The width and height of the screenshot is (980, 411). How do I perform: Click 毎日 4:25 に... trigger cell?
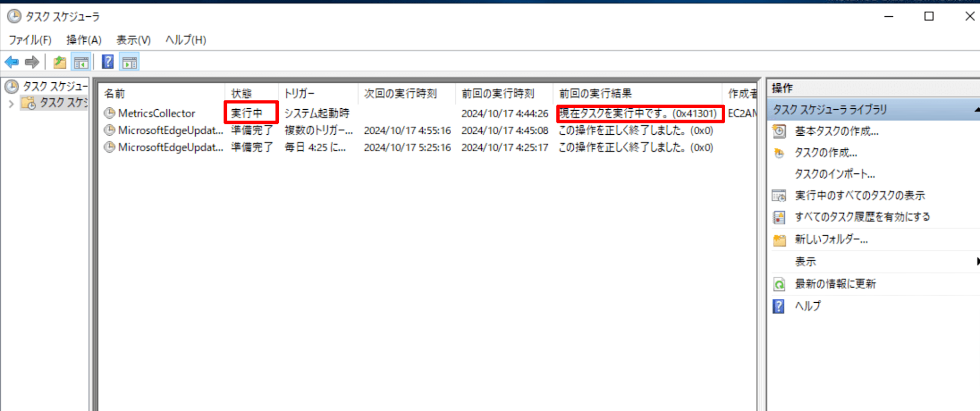315,147
